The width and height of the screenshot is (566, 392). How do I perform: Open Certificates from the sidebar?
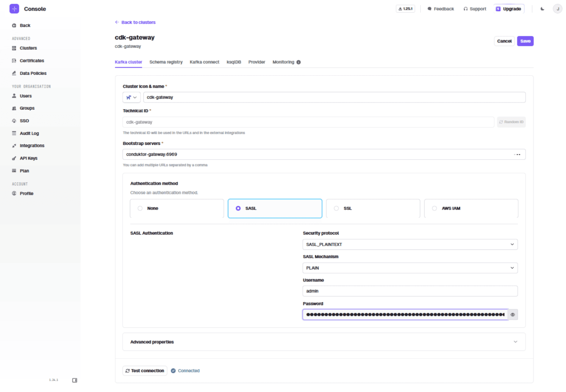(32, 61)
